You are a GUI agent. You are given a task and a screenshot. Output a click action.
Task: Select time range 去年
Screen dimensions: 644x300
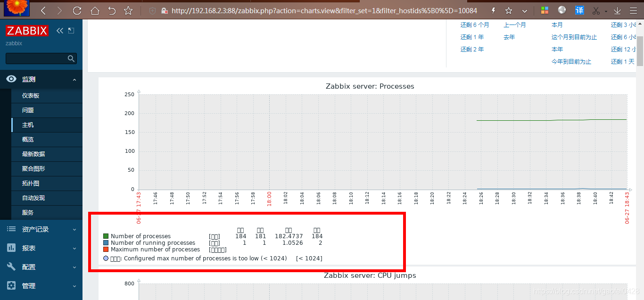509,37
